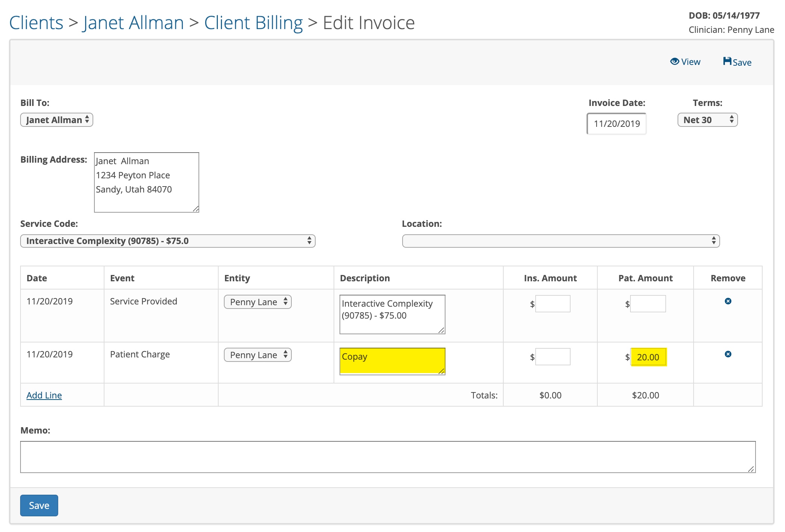Open the Bill To dropdown

[56, 119]
